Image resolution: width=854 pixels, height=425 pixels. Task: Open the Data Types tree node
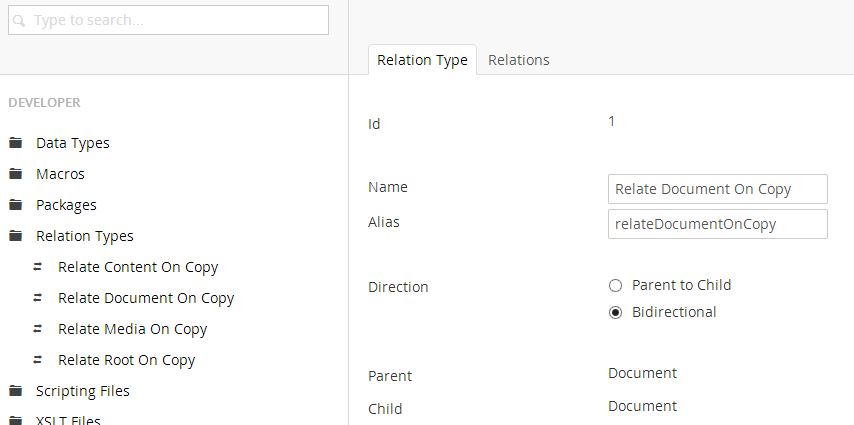coord(73,143)
